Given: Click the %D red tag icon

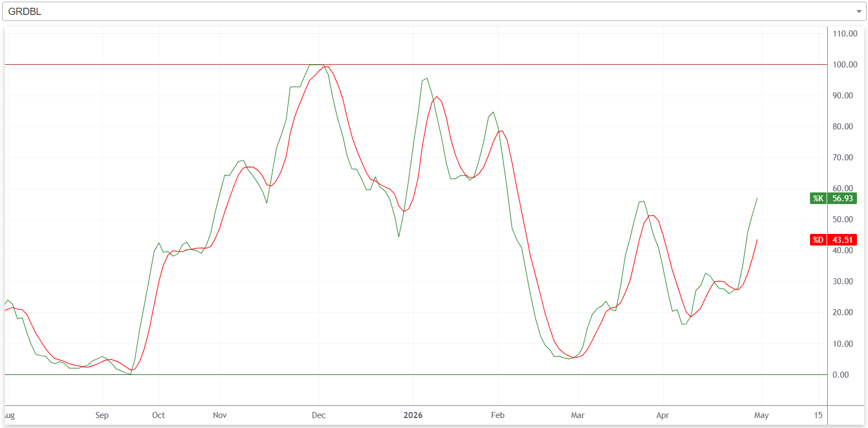Looking at the screenshot, I should point(818,239).
